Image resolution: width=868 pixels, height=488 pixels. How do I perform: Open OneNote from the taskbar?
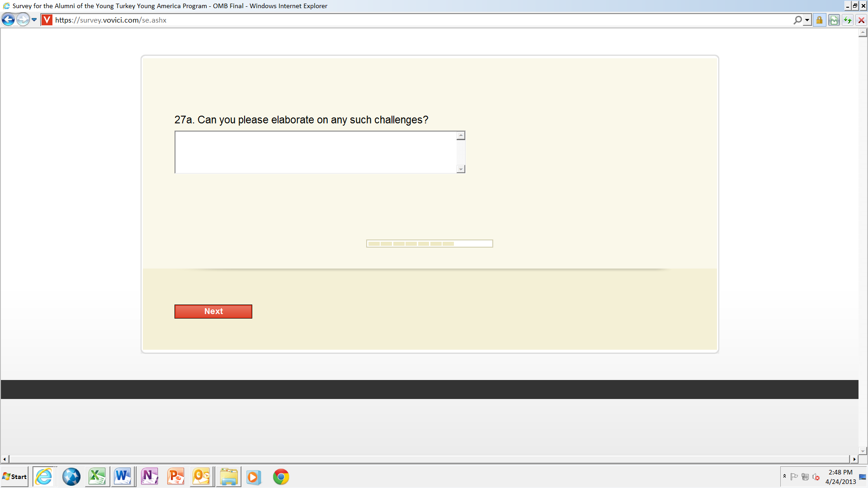coord(149,477)
